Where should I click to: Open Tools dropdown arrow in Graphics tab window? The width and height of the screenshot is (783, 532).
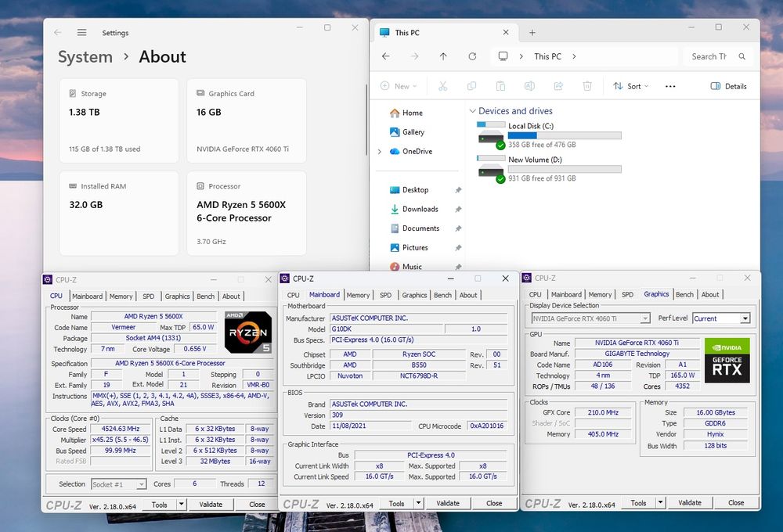pyautogui.click(x=660, y=502)
